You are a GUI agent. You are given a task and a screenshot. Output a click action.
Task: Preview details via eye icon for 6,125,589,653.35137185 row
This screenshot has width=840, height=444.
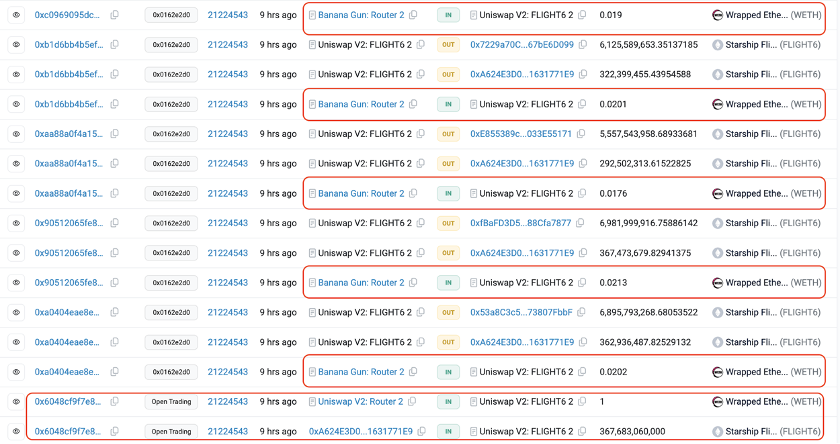[x=16, y=44]
